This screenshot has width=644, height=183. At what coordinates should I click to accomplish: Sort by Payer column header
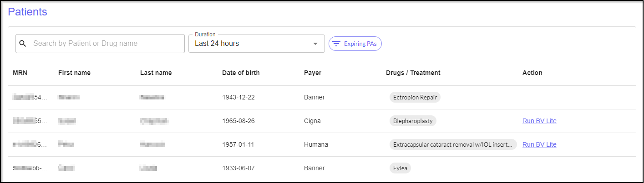point(313,73)
